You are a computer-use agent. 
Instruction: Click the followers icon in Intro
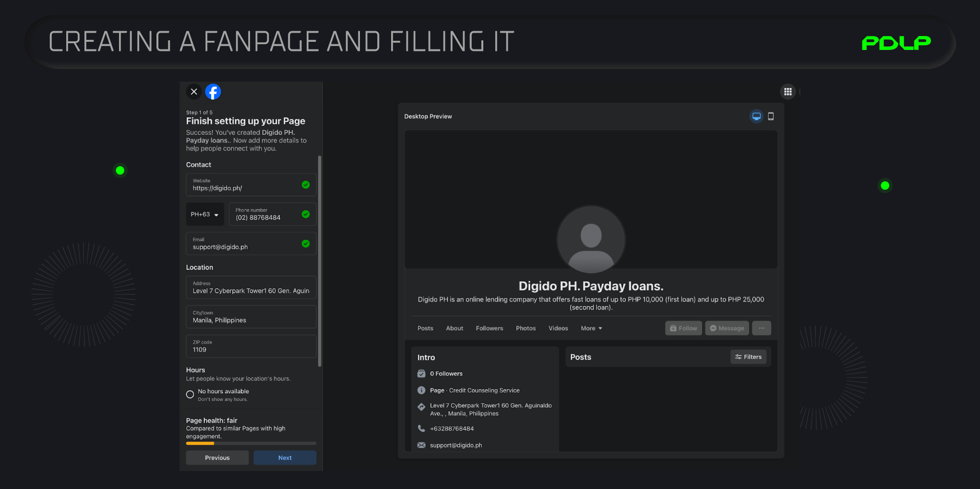click(421, 374)
